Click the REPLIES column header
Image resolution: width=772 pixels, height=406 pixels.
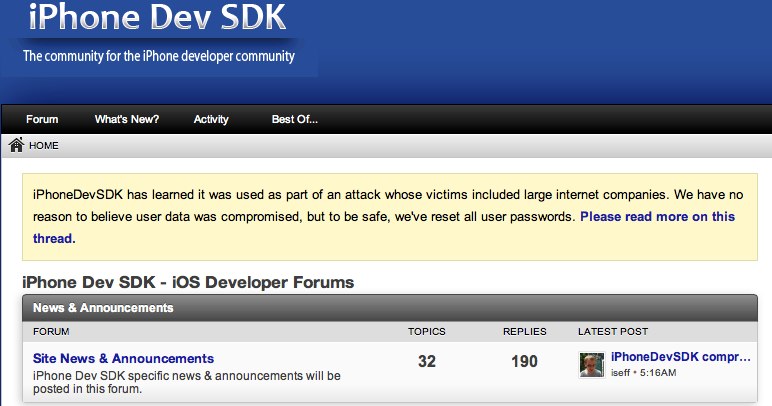[524, 332]
